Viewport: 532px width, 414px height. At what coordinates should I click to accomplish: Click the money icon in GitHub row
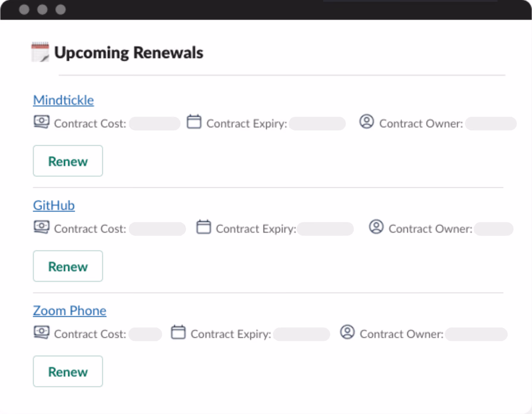coord(42,227)
